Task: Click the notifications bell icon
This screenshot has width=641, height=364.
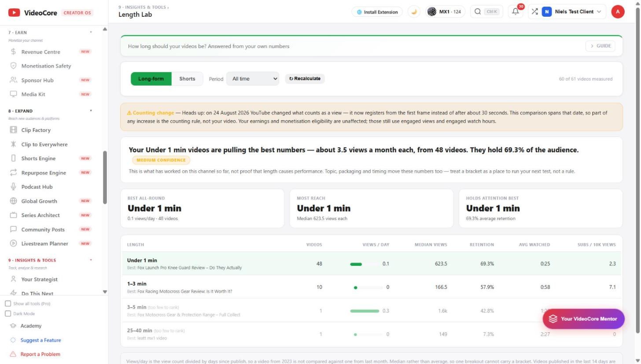Action: pos(516,12)
